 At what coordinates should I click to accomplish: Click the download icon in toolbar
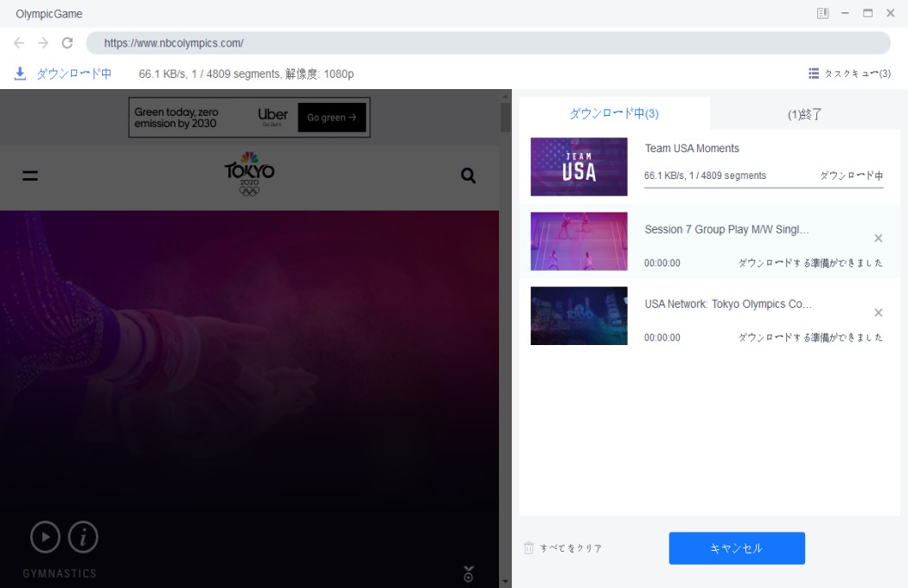21,73
